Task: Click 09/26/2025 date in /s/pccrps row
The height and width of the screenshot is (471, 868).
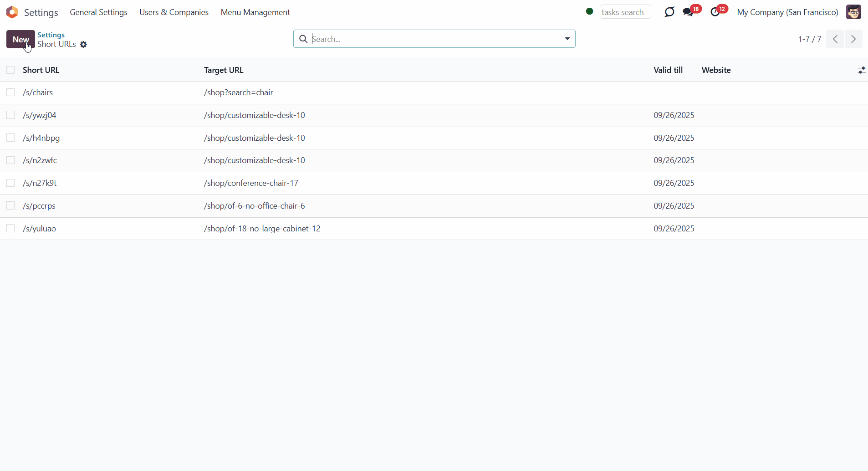Action: (674, 206)
